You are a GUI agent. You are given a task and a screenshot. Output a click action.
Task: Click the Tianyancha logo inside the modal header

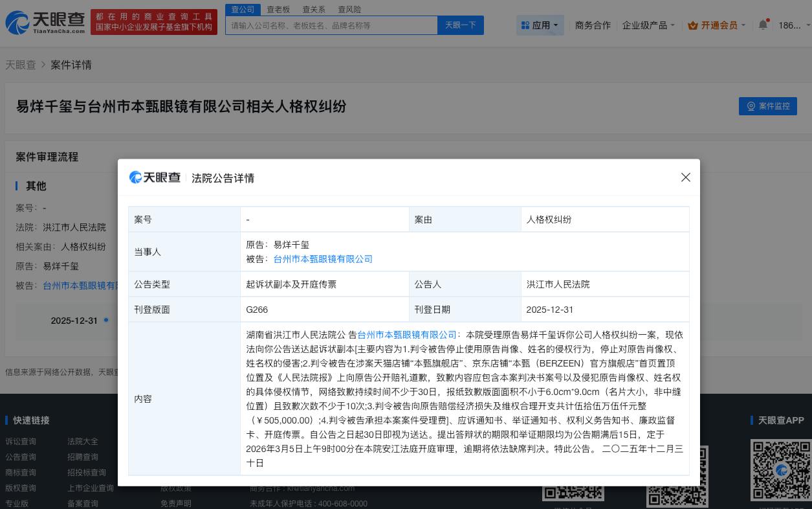(154, 177)
